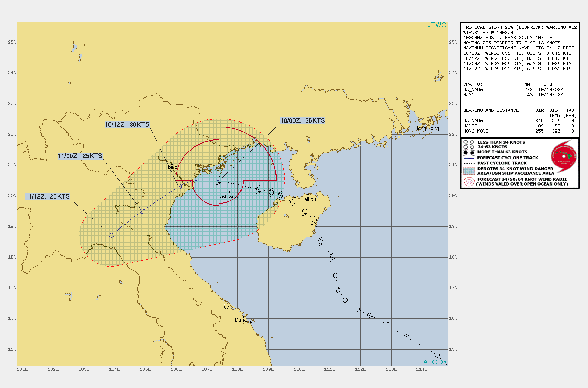Click the '34-63 KNOTS' legend text

tap(492, 147)
